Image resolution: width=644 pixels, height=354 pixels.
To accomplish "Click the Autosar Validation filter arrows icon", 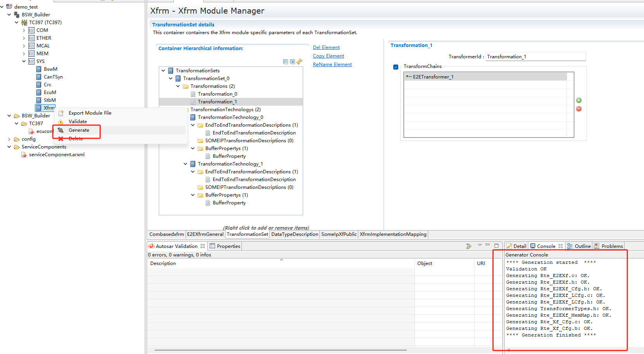I will pos(469,246).
